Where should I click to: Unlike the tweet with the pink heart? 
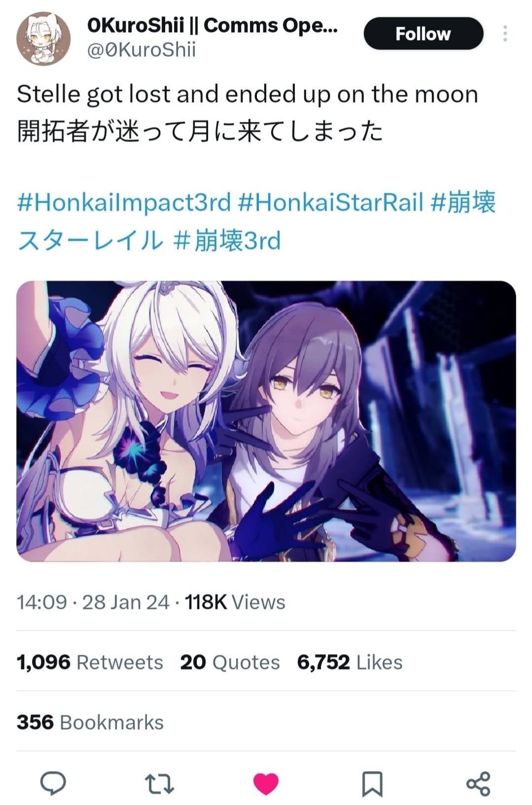point(266,783)
